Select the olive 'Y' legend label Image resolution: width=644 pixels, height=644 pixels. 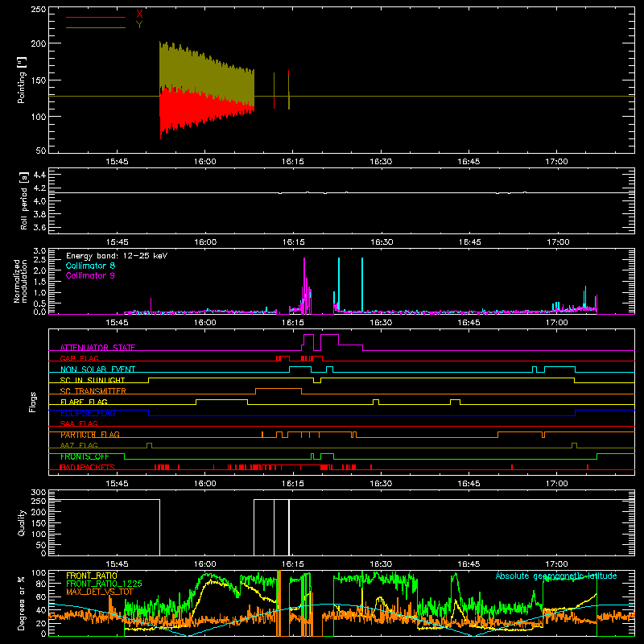(139, 25)
